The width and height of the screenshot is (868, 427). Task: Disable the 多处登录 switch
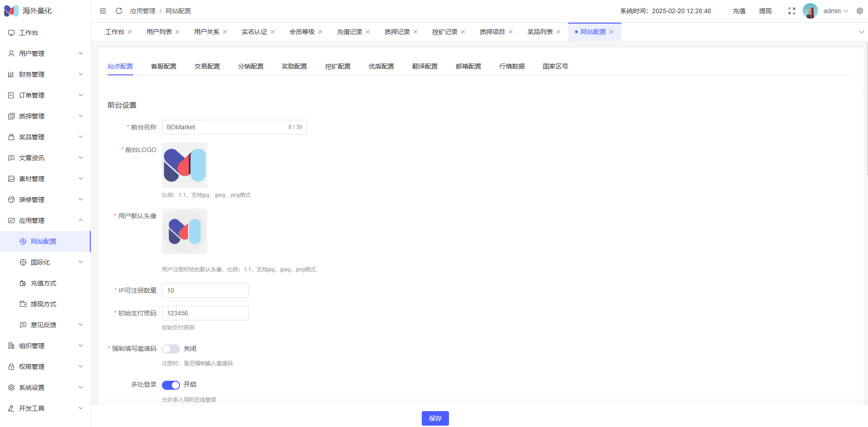point(171,385)
